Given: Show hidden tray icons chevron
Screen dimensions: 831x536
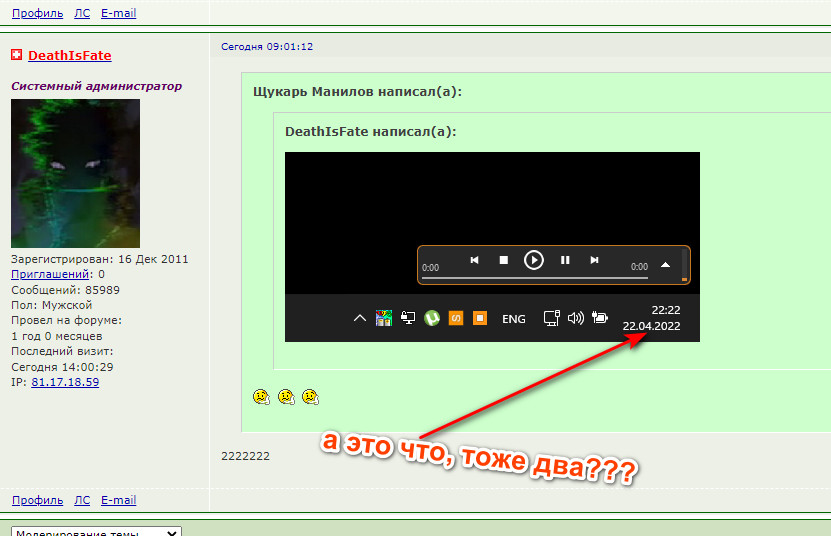Looking at the screenshot, I should click(360, 318).
